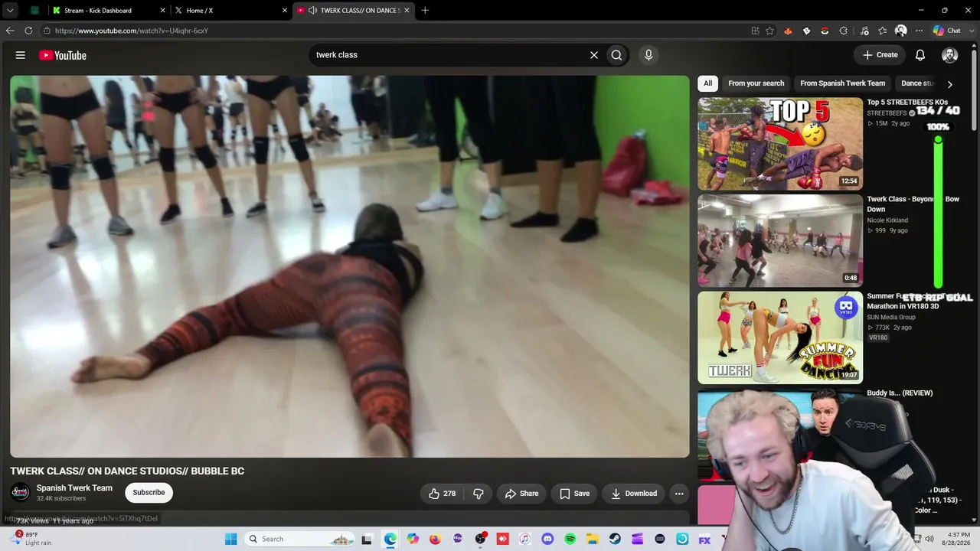Viewport: 980px width, 551px height.
Task: Clear the search box with the X
Action: (593, 55)
